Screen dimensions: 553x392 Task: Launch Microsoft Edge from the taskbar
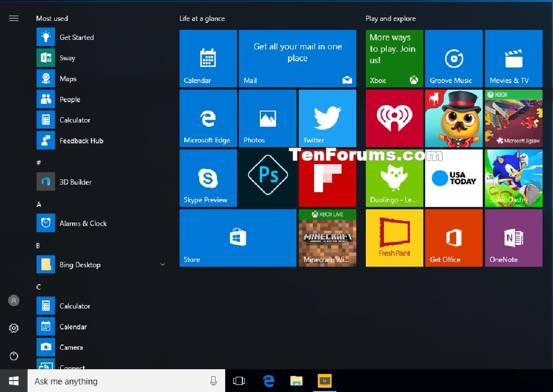(x=268, y=381)
